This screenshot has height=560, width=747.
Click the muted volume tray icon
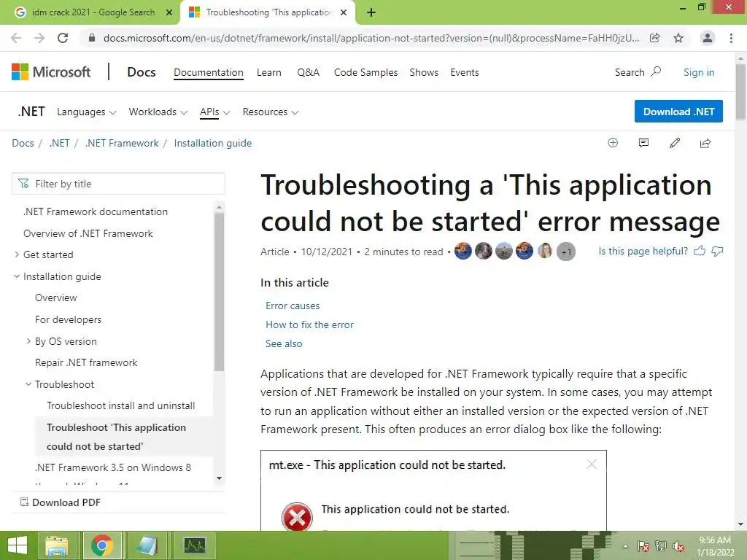point(678,546)
